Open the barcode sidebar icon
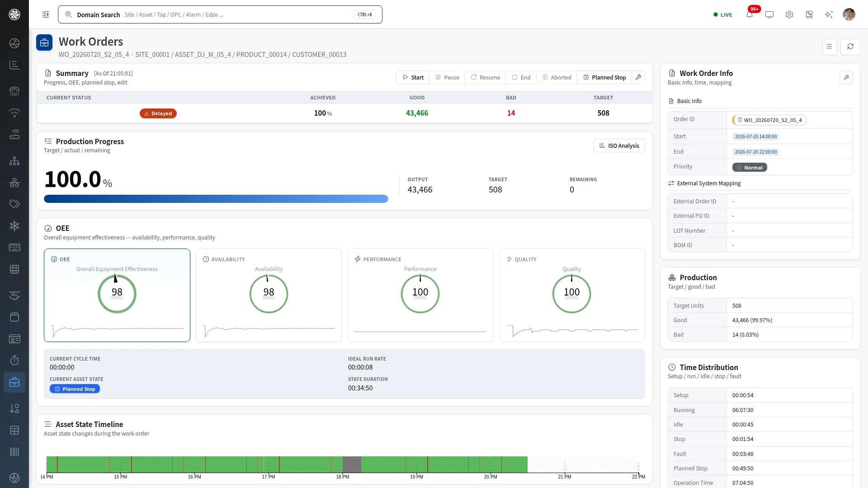The image size is (868, 488). (14, 452)
